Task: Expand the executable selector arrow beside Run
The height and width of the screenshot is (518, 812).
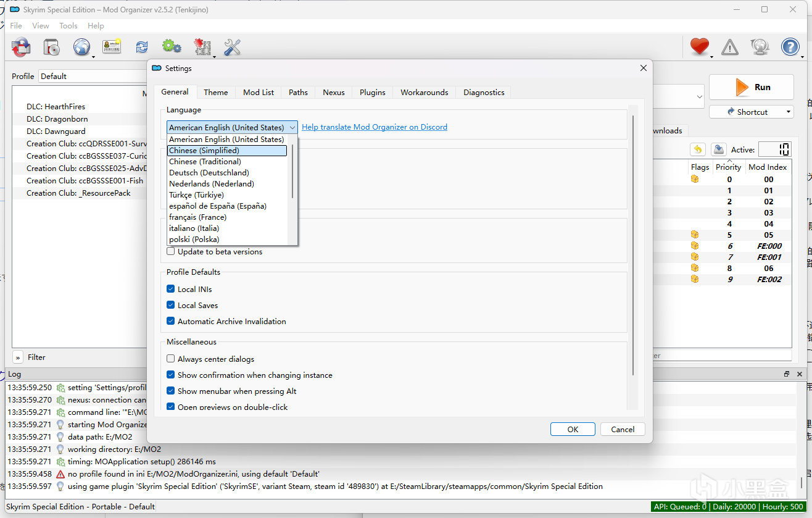Action: coord(699,97)
